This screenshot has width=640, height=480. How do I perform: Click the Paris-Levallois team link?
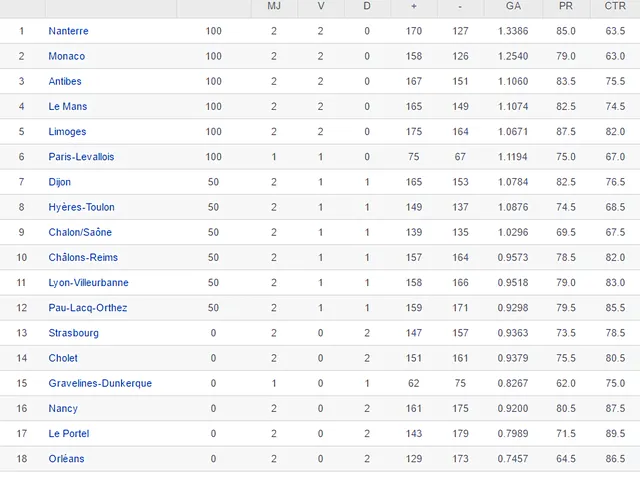(x=81, y=157)
